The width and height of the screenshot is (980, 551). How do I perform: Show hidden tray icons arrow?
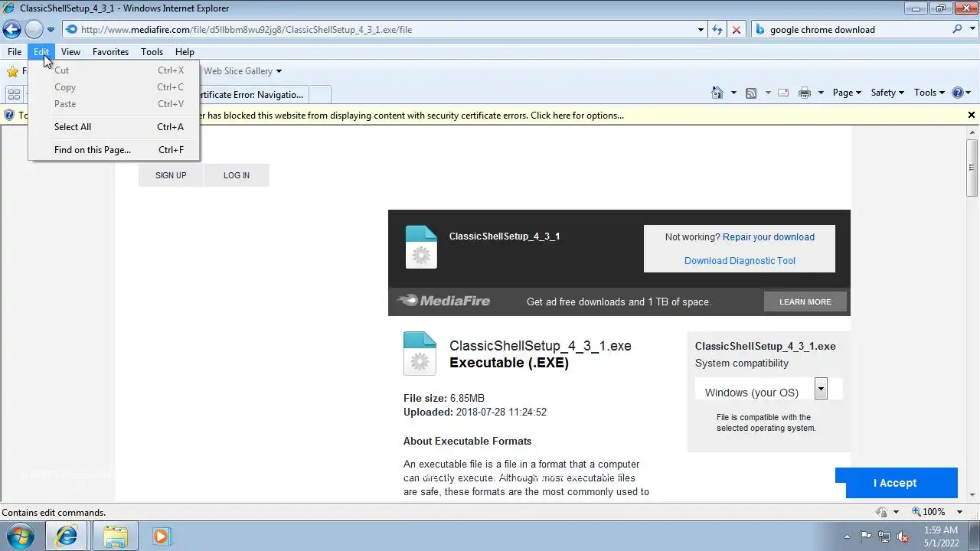847,536
